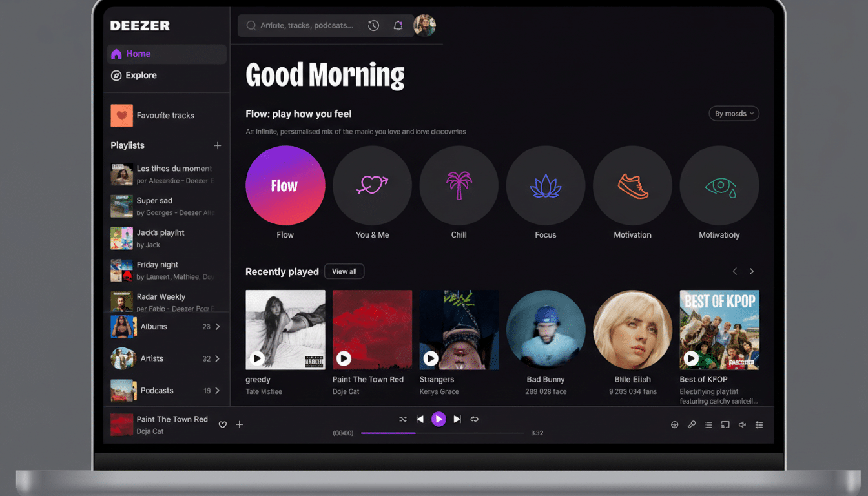868x496 pixels.
Task: Select the Chill palm tree mood
Action: click(x=459, y=185)
